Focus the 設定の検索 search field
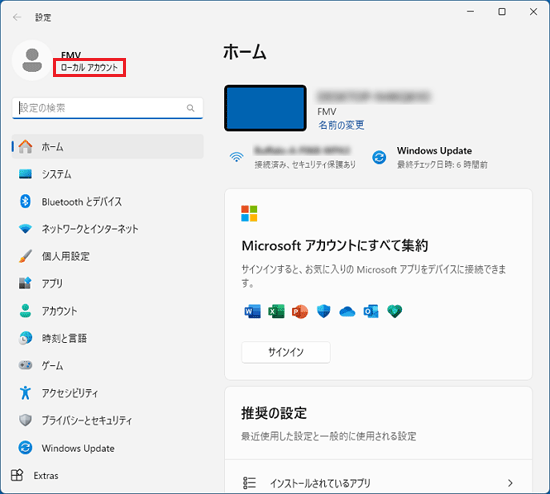The width and height of the screenshot is (550, 494). [x=108, y=108]
